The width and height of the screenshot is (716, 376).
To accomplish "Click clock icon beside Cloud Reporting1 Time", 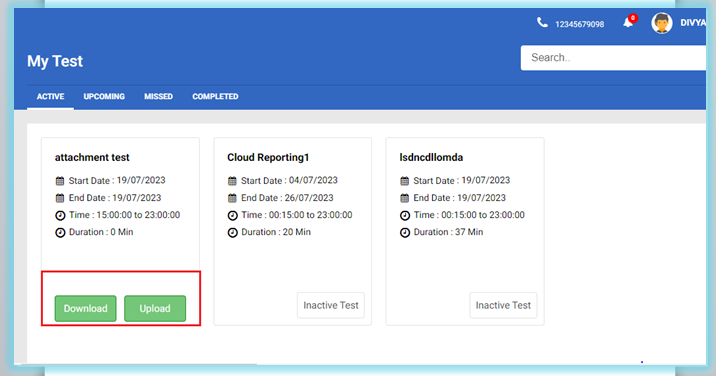I will point(232,215).
